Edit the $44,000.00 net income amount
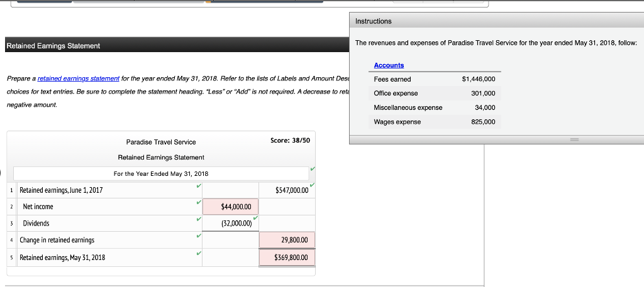Viewport: 644px width, 287px height. click(x=230, y=207)
